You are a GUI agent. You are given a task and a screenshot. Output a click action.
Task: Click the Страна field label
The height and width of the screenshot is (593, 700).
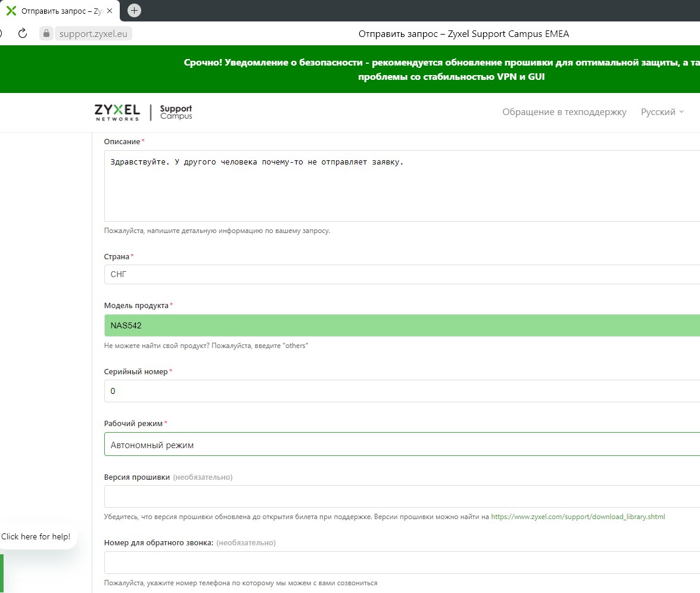coord(117,257)
